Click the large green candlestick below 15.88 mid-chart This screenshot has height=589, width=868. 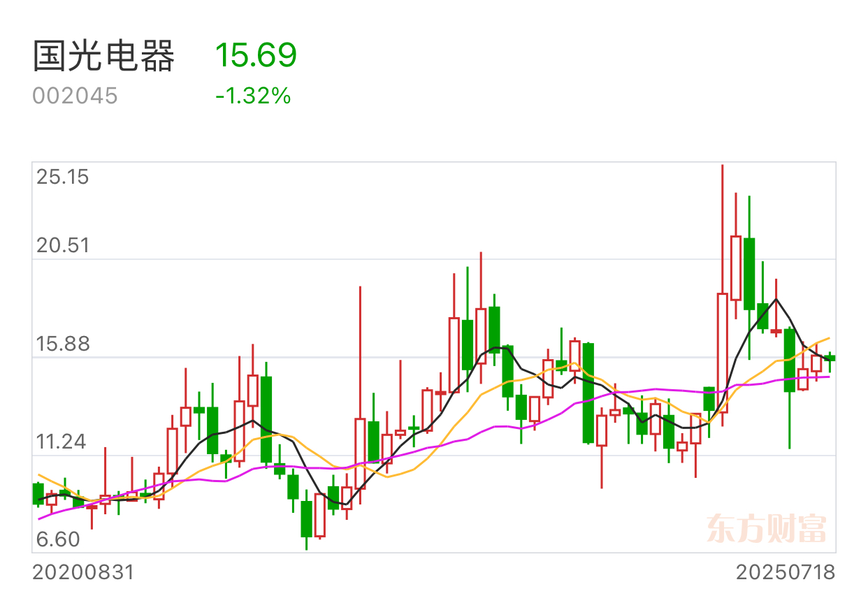point(588,393)
